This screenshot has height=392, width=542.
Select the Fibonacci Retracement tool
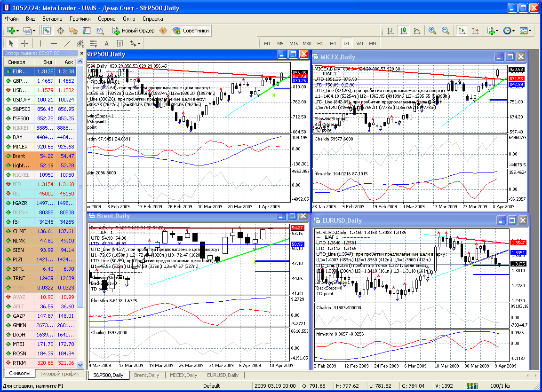(x=93, y=44)
